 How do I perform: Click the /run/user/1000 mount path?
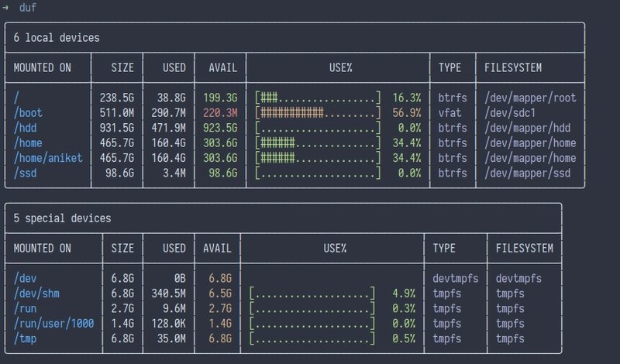click(x=54, y=323)
